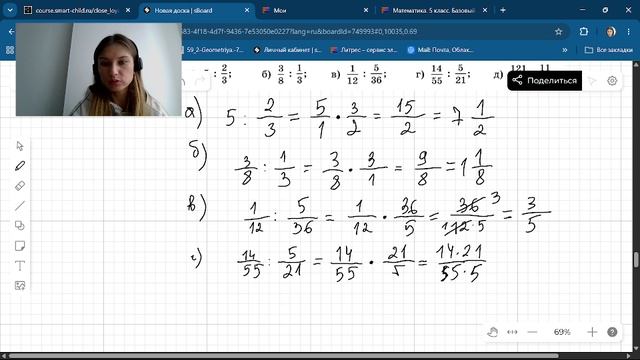Click fit-to-width arrows icon

[x=512, y=332]
